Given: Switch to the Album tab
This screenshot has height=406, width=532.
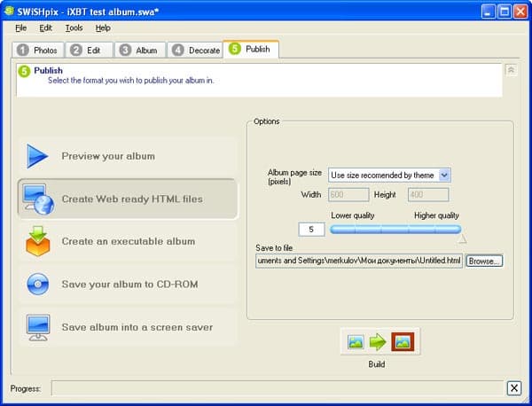Looking at the screenshot, I should [140, 51].
